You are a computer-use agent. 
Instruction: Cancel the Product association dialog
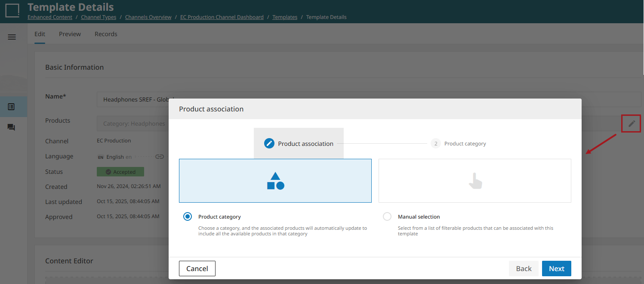(197, 269)
